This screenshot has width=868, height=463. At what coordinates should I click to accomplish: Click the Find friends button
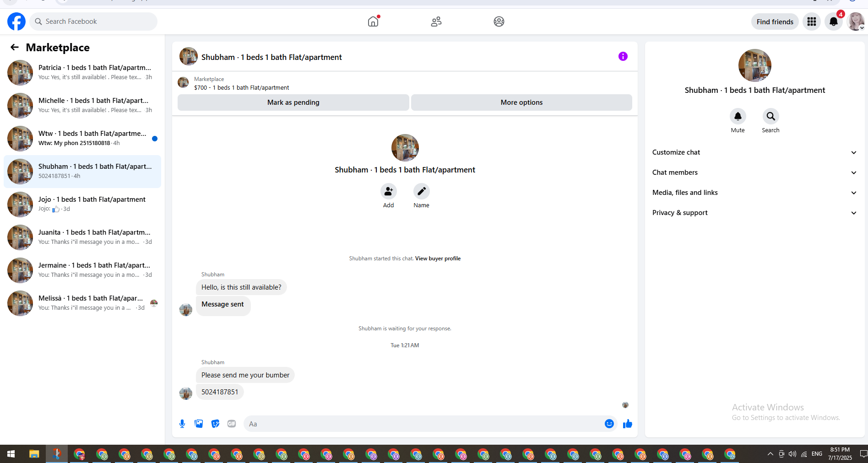(x=775, y=22)
